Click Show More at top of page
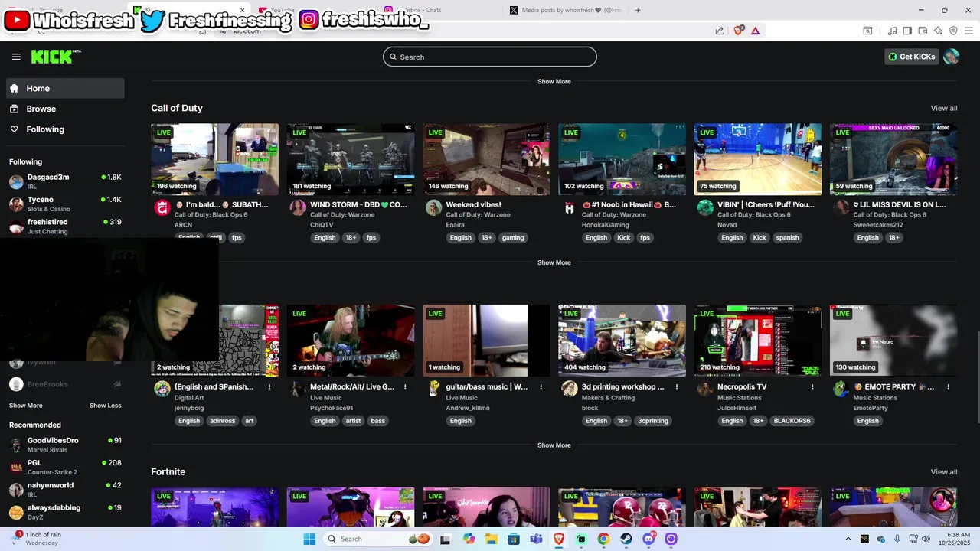Image resolution: width=980 pixels, height=551 pixels. 554,81
